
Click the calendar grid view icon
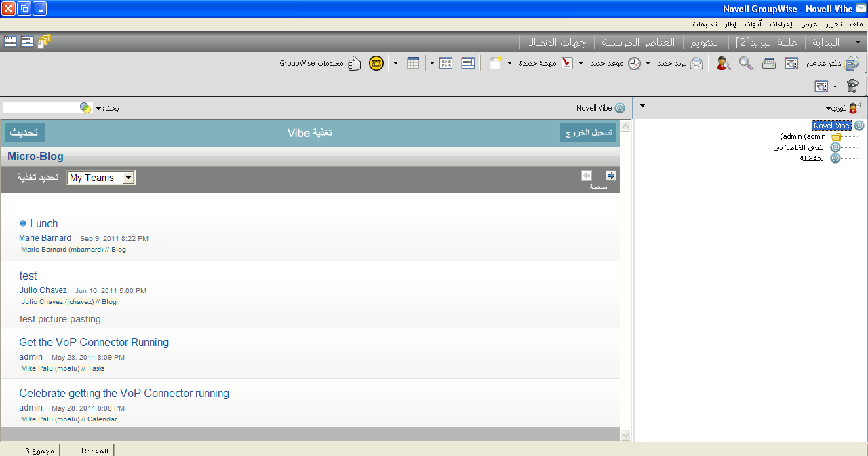[x=413, y=63]
